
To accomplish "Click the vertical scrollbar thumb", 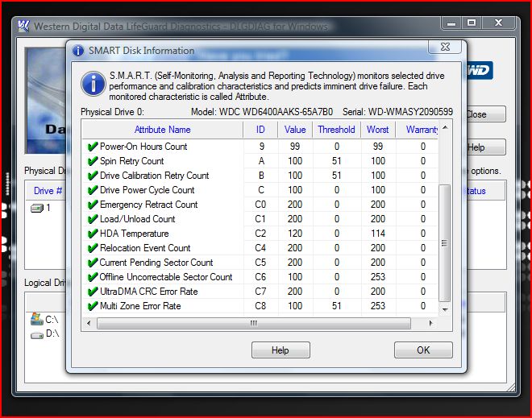I will tap(445, 242).
